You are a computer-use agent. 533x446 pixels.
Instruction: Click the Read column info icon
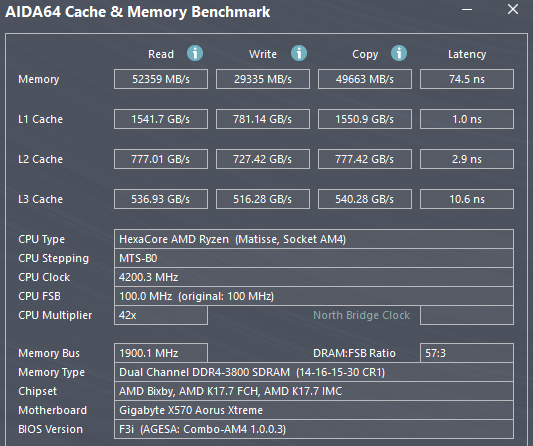click(x=195, y=53)
